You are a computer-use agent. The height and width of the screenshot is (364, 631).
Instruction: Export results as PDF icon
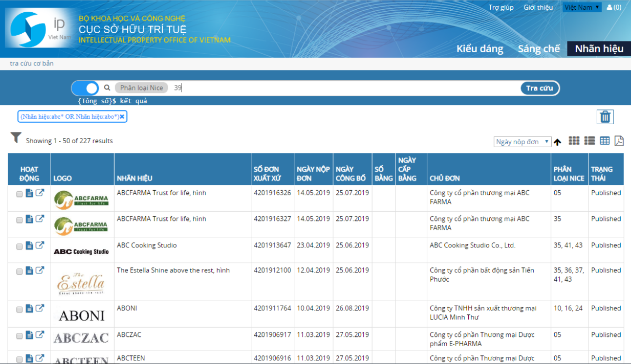tap(619, 141)
